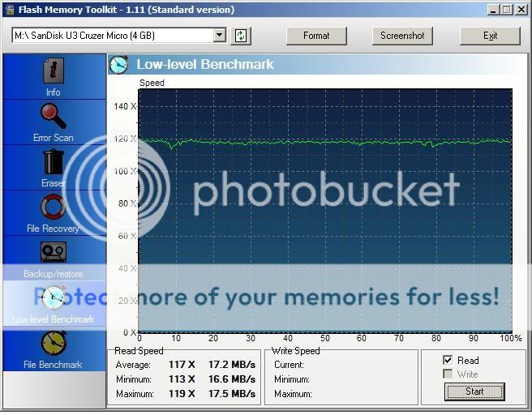Uncheck the Read checkbox
Image resolution: width=532 pixels, height=415 pixels.
point(448,360)
